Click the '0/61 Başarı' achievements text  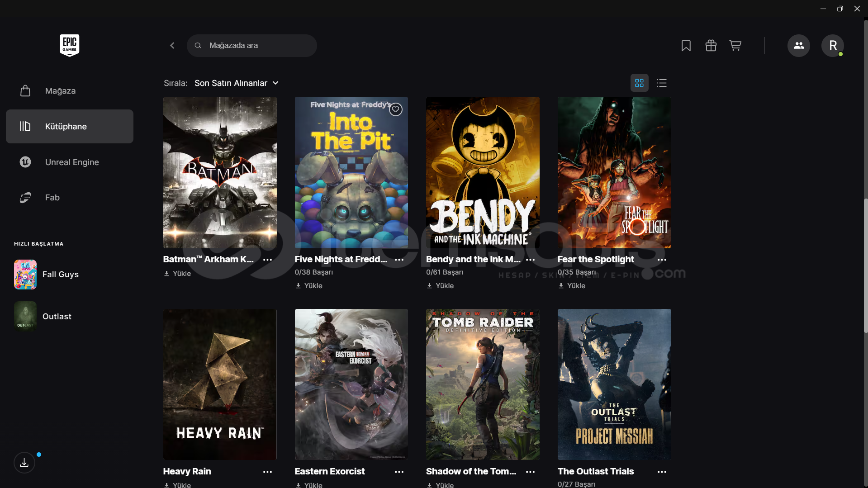pos(445,272)
